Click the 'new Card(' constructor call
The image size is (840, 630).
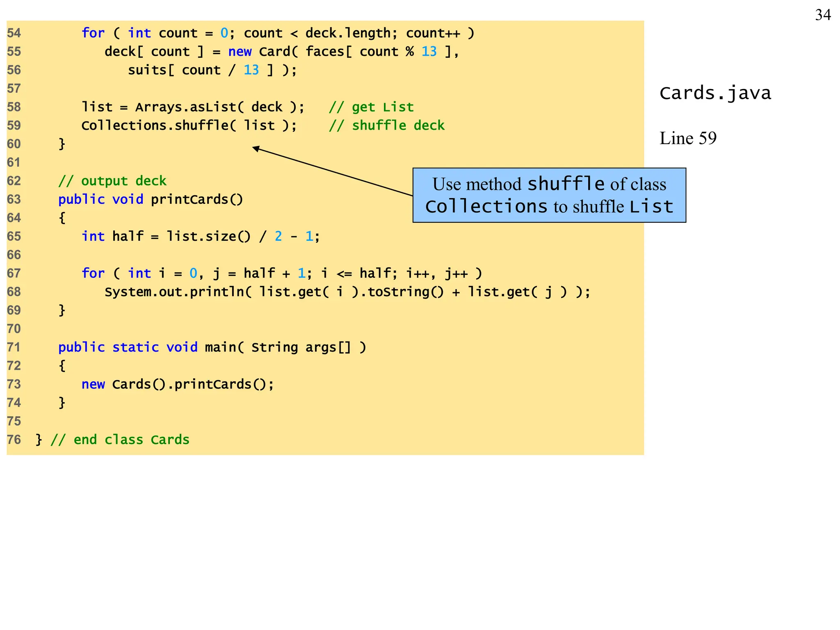262,52
